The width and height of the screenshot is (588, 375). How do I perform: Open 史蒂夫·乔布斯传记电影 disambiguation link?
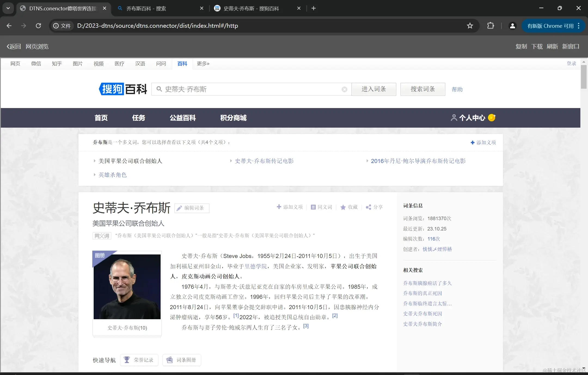264,161
